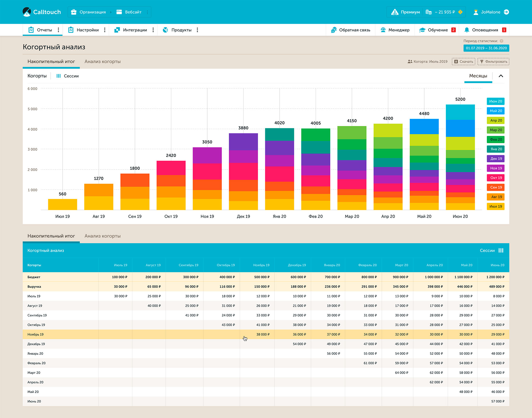Click the orange balance warning icon
The image size is (532, 418).
(460, 12)
